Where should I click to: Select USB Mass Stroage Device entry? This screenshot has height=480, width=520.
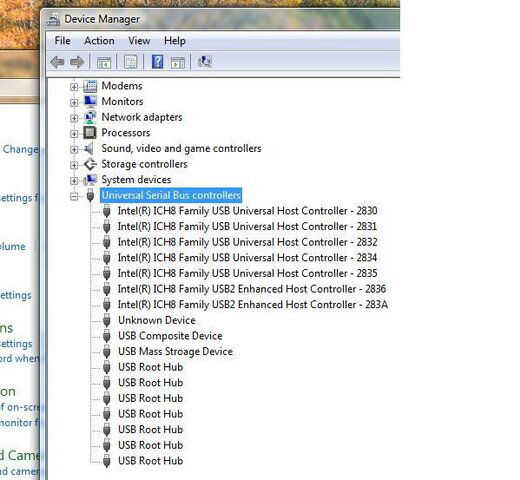tap(175, 352)
